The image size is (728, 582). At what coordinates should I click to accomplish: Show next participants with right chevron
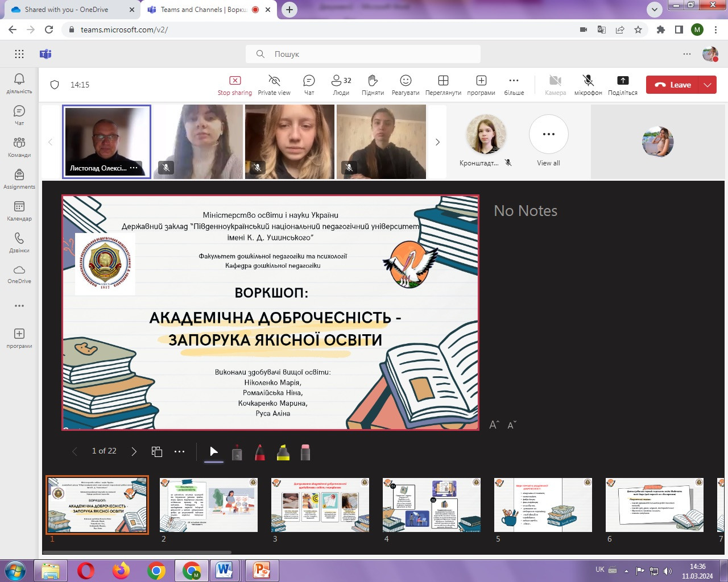click(437, 142)
